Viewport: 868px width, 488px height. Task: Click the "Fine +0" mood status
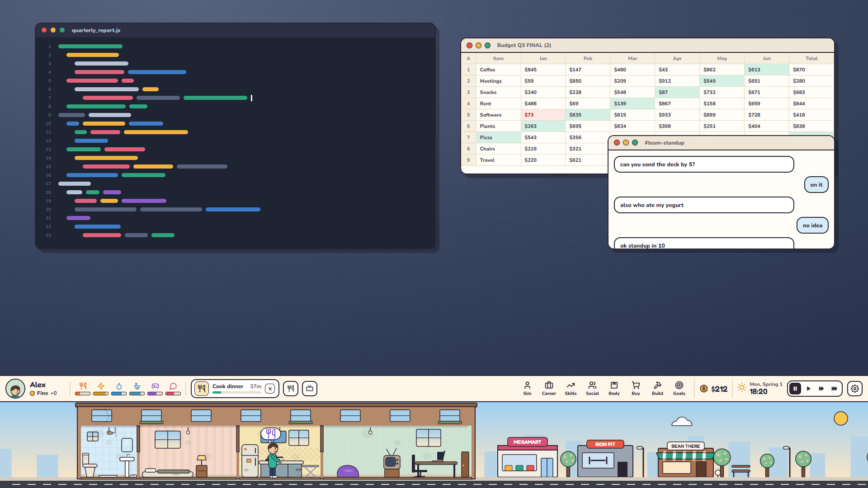43,393
